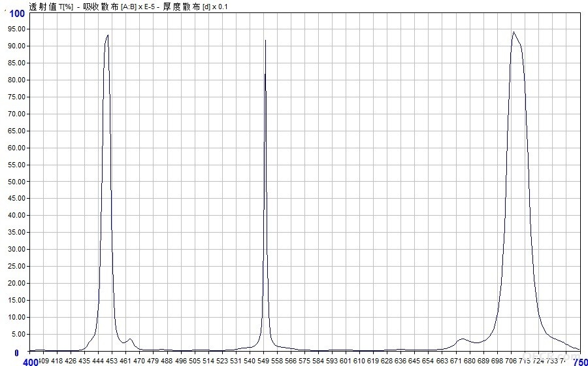Click the 5.00 y-axis label

coord(18,335)
